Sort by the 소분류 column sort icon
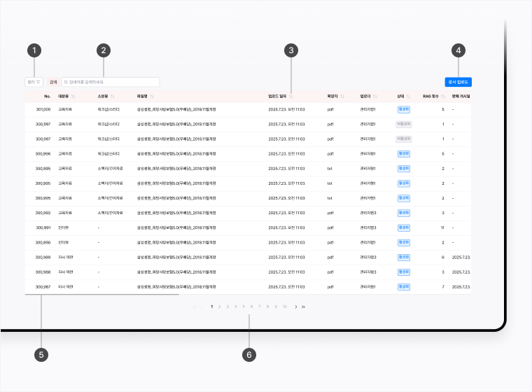Screen dimensions: 532x392 click(x=112, y=96)
